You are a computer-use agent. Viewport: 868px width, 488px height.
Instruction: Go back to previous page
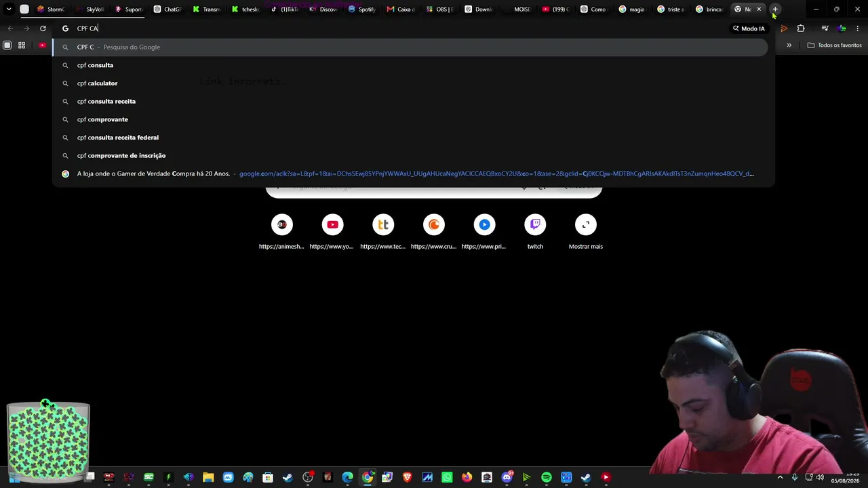coord(10,28)
